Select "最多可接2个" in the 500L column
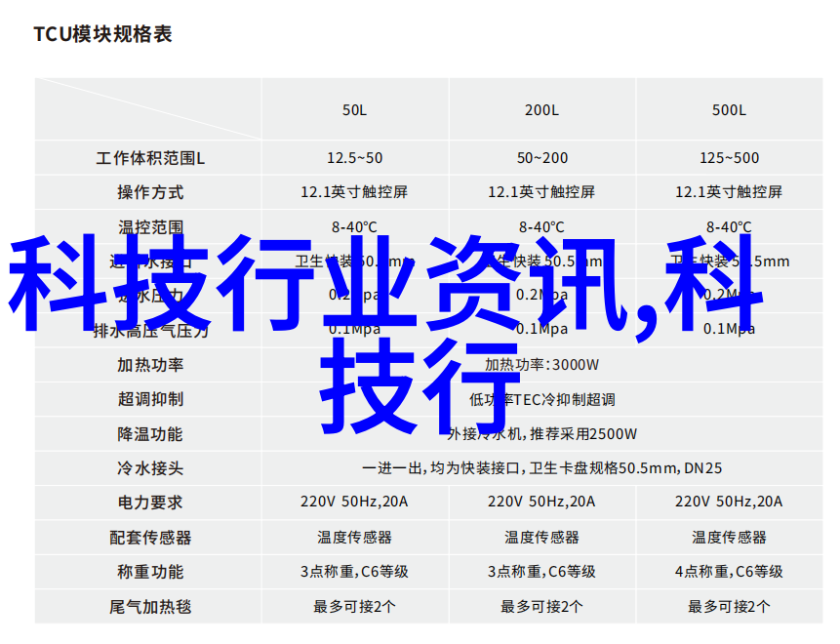 click(729, 607)
